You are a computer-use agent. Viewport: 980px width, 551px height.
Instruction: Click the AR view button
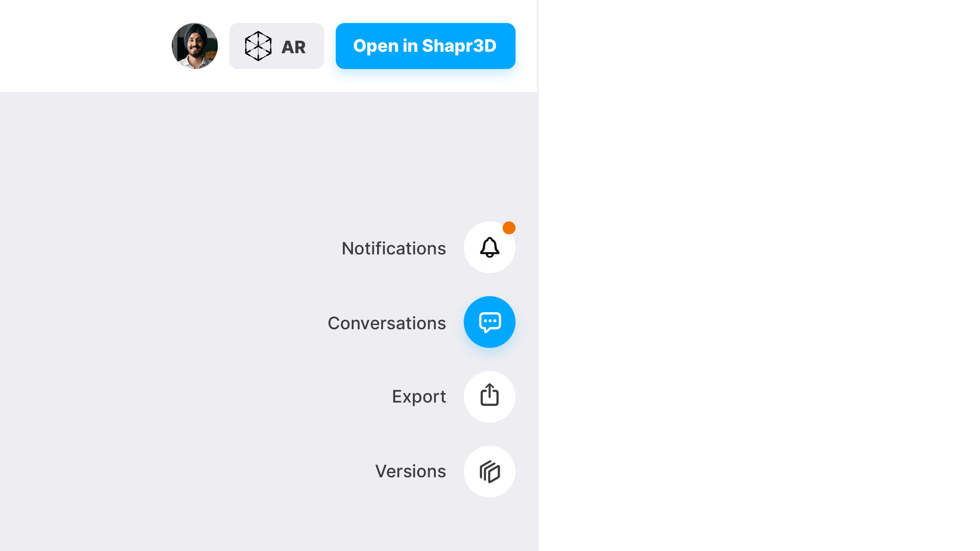tap(276, 46)
